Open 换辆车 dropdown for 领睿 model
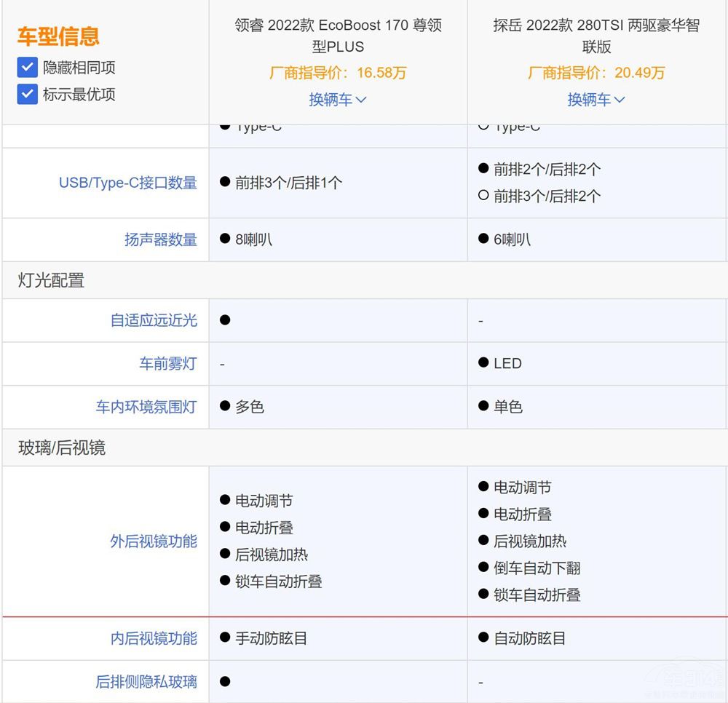 point(338,100)
